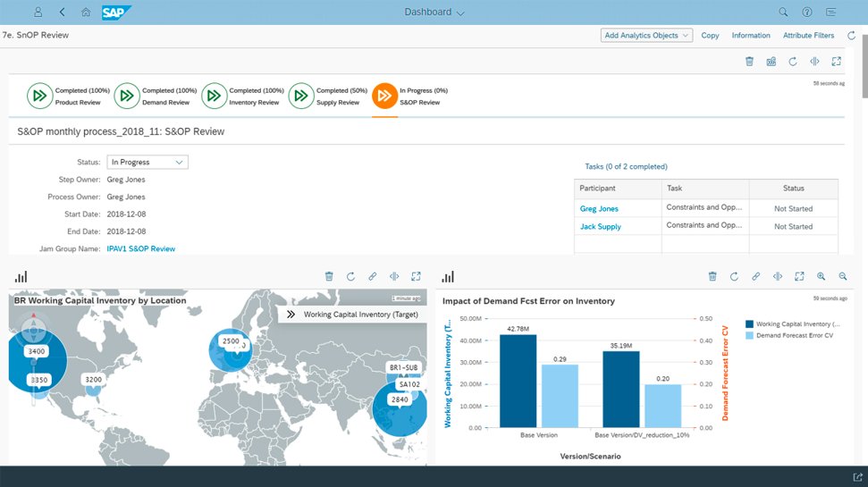Zoom in on the bar chart

821,276
